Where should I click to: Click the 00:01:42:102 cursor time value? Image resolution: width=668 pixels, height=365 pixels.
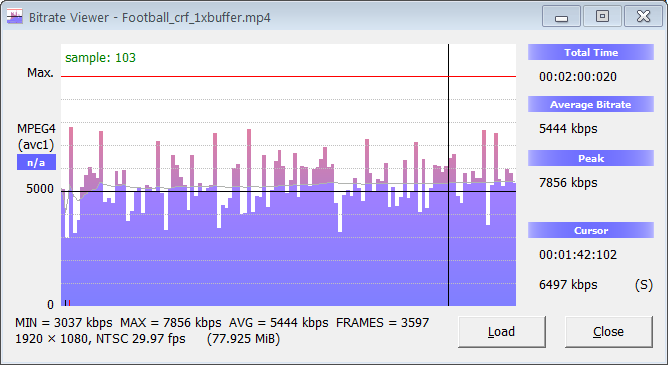(578, 255)
